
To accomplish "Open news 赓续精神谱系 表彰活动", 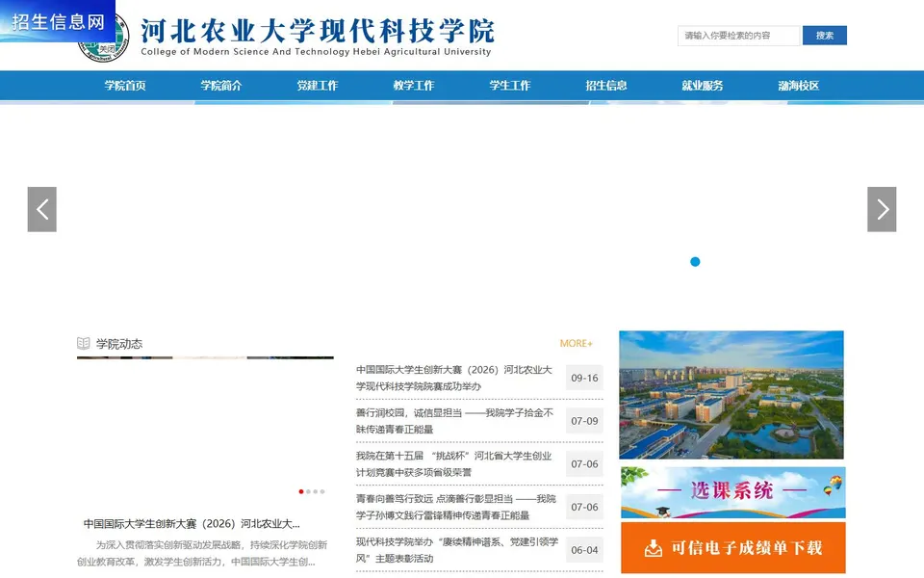I will [x=456, y=550].
